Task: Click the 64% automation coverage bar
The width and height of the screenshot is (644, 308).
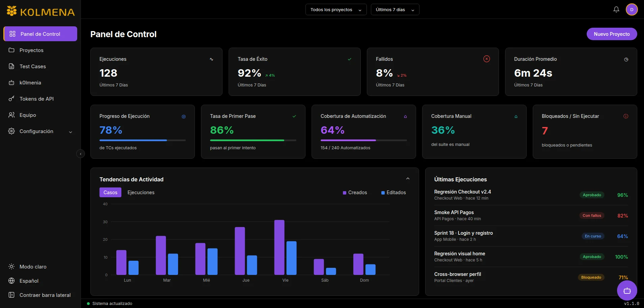Action: click(x=364, y=140)
